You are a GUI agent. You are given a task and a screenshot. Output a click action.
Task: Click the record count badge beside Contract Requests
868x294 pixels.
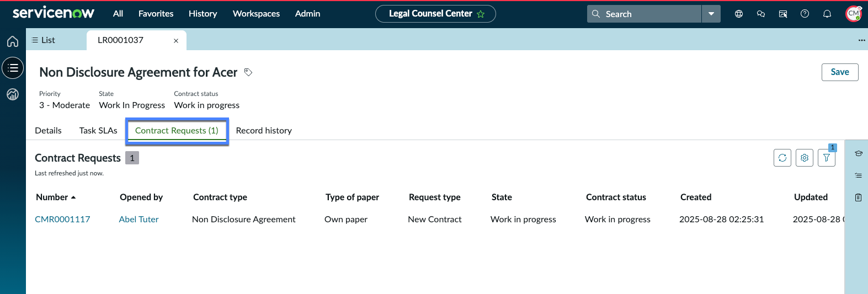coord(132,158)
